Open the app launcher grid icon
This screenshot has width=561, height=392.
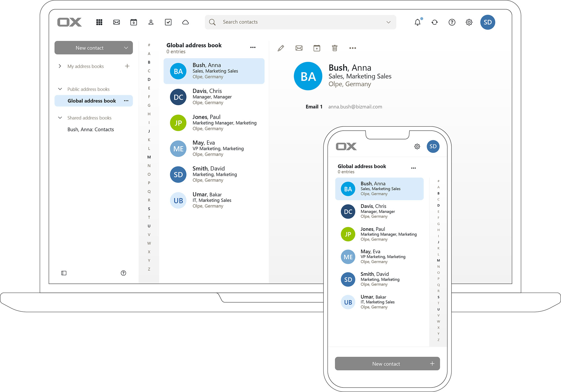tap(99, 22)
